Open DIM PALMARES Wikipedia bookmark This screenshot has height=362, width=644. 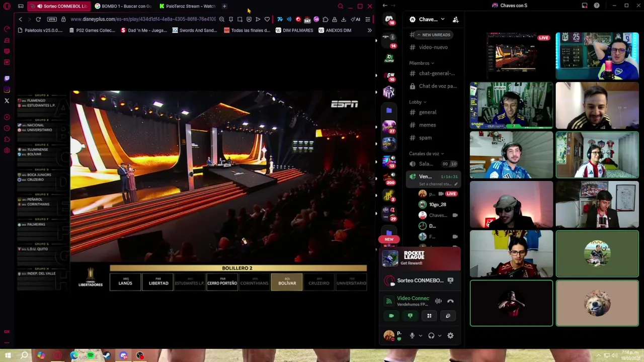tap(294, 30)
